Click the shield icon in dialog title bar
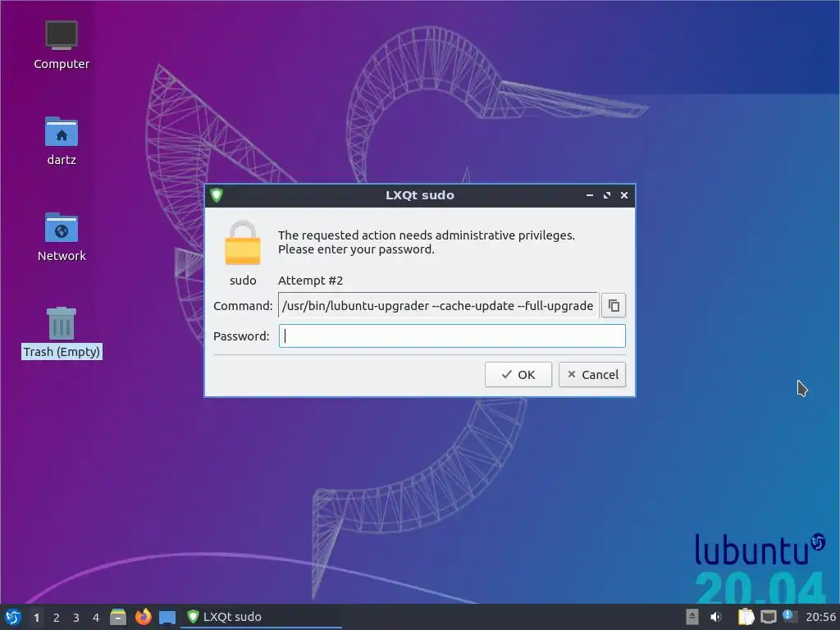This screenshot has width=840, height=630. click(x=217, y=195)
